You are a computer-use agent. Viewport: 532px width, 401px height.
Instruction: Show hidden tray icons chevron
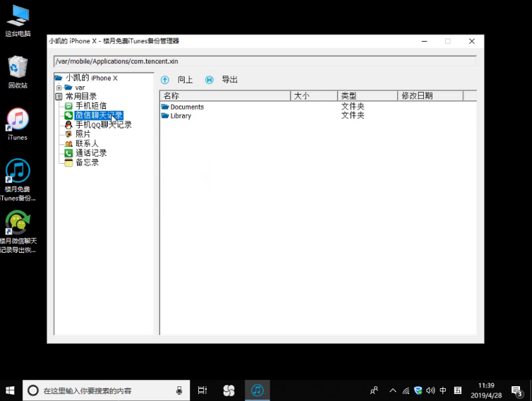click(392, 390)
